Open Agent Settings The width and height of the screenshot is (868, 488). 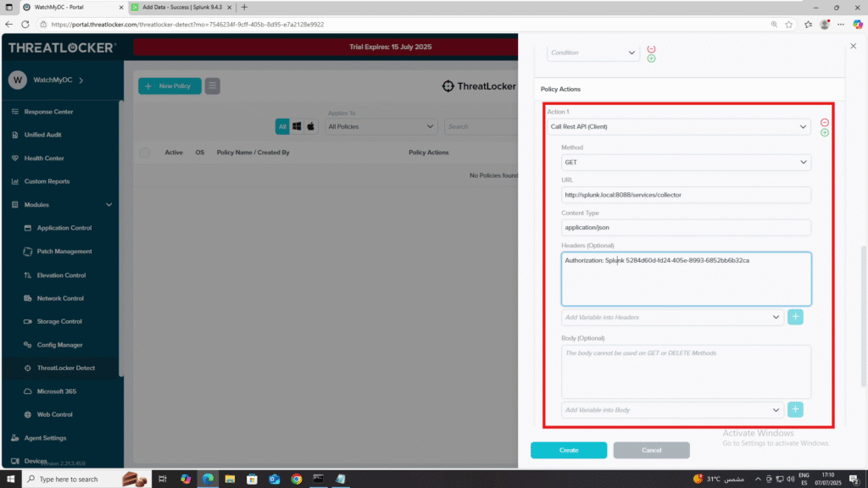click(x=45, y=438)
